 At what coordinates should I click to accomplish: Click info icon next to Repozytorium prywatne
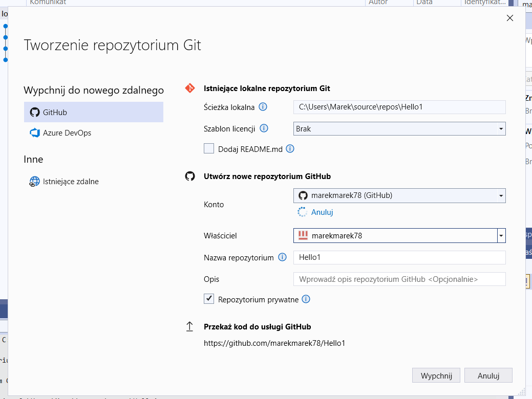pyautogui.click(x=306, y=299)
